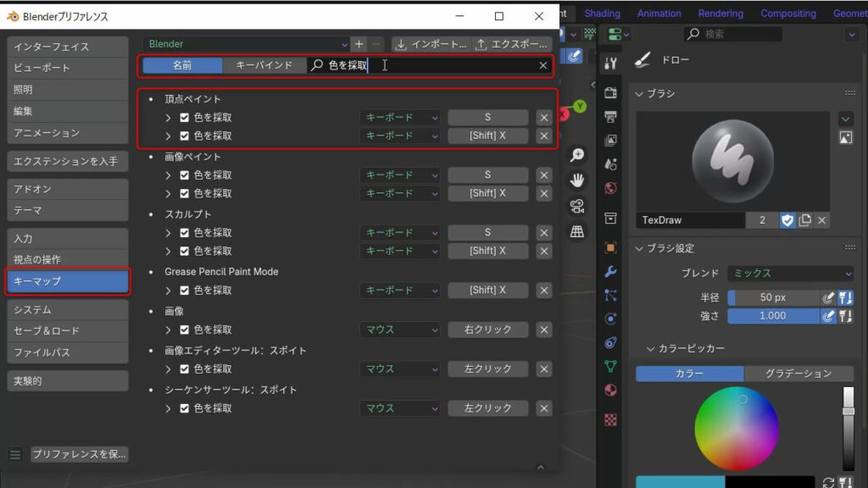This screenshot has height=488, width=868.
Task: Click the pan hand viewport gizmo
Action: click(x=577, y=180)
